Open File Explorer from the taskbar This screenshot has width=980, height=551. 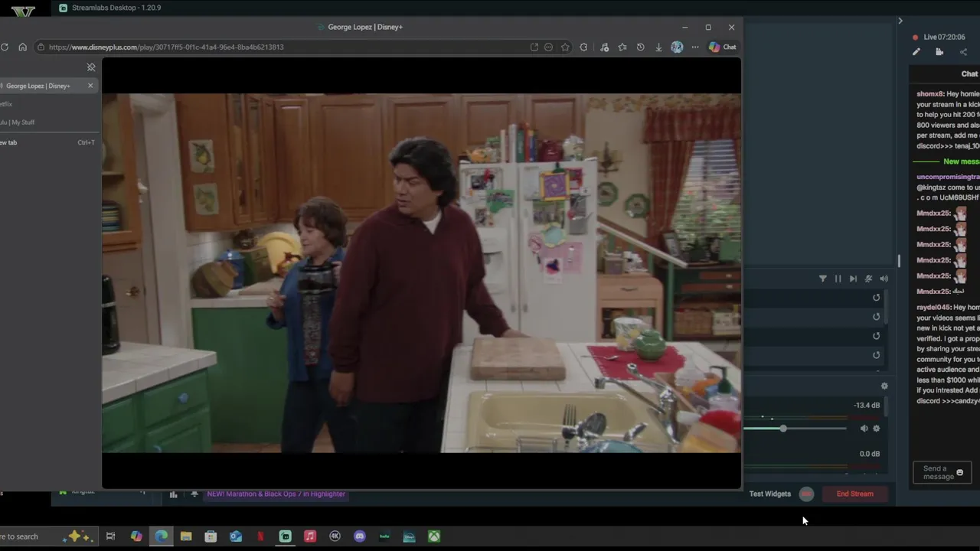coord(186,536)
